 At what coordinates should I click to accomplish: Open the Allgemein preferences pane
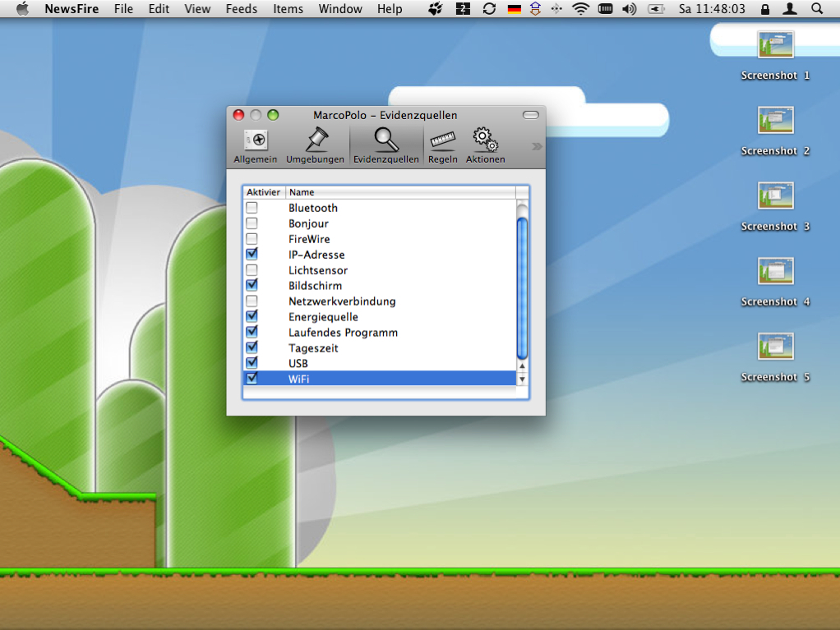tap(256, 145)
